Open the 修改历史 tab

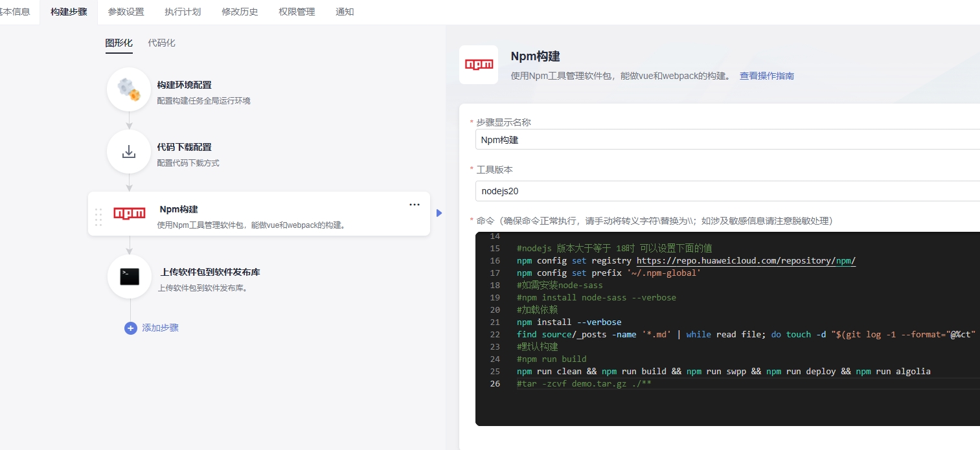240,12
